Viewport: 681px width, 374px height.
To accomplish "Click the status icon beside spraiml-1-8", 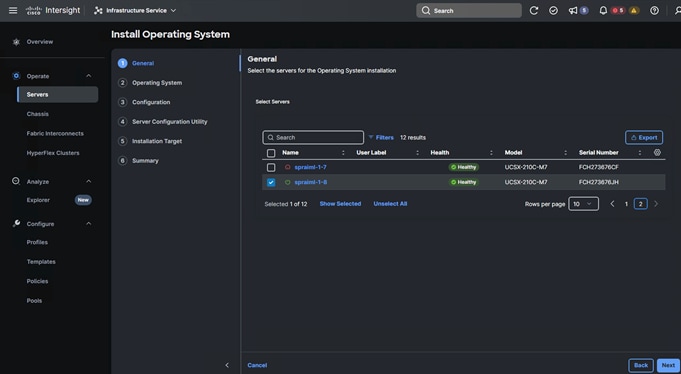I will coord(288,182).
